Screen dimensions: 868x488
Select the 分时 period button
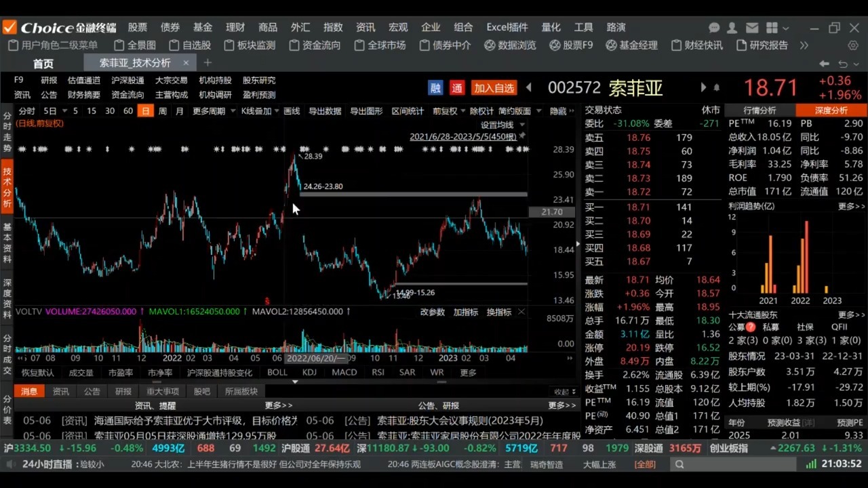coord(26,111)
